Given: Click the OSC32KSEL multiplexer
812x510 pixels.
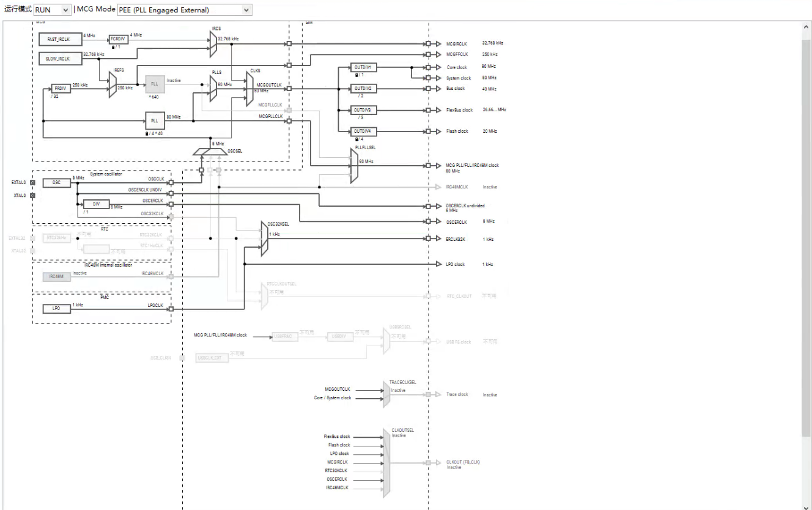Looking at the screenshot, I should (264, 238).
